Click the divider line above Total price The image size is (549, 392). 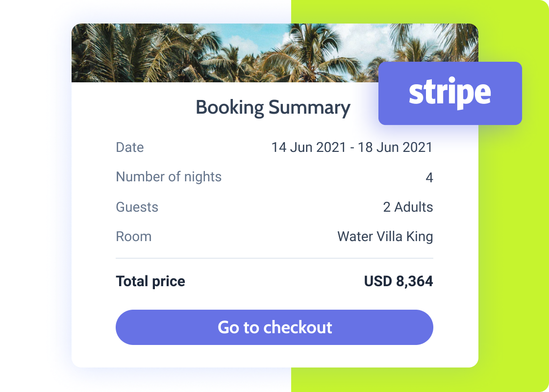click(274, 257)
